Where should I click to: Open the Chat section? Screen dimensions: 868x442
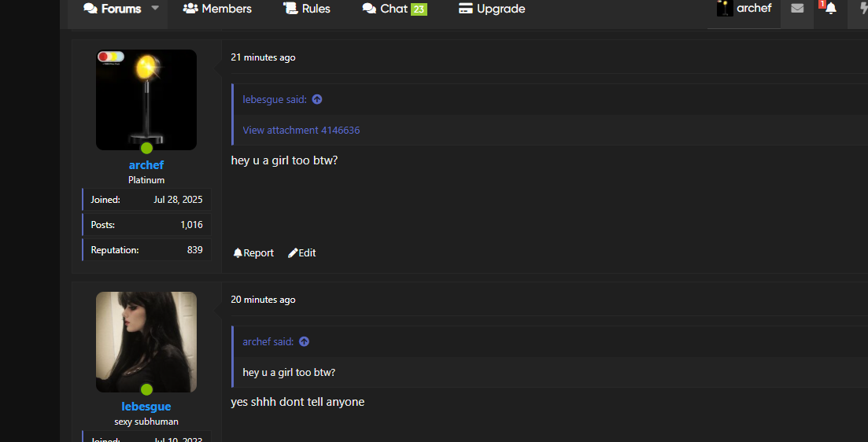pos(386,9)
